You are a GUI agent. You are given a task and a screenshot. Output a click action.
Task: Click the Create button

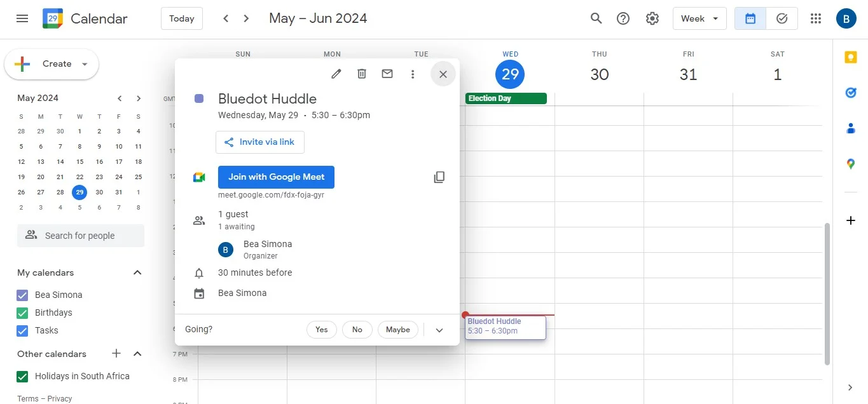point(52,64)
